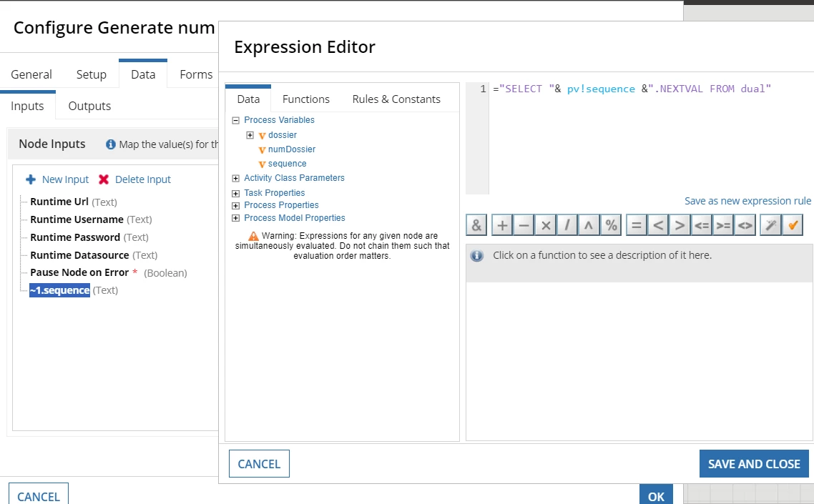Switch to the Functions tab
The height and width of the screenshot is (504, 814).
click(305, 99)
